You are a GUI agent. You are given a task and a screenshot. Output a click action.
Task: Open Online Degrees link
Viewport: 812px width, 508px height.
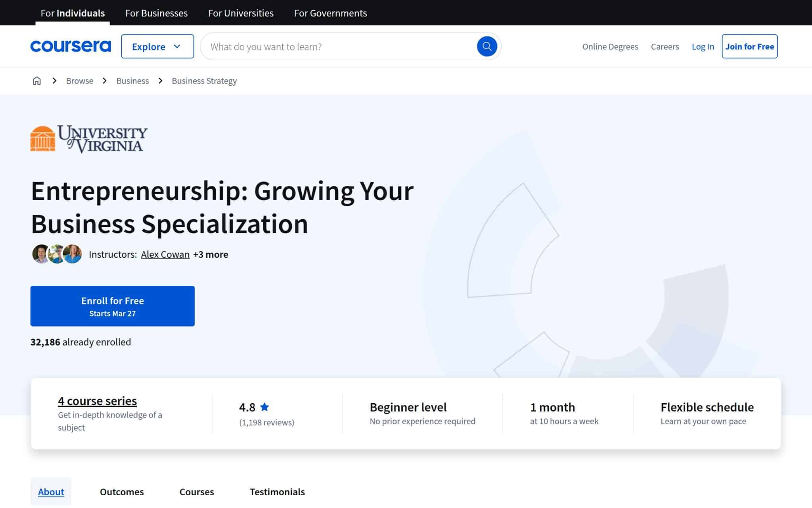tap(610, 46)
